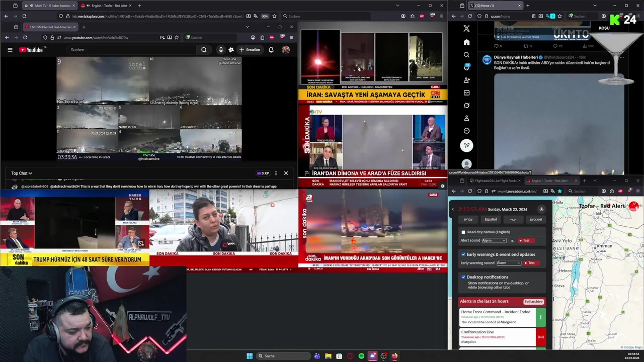List all tabs in Multi TV browser window

coord(397,6)
